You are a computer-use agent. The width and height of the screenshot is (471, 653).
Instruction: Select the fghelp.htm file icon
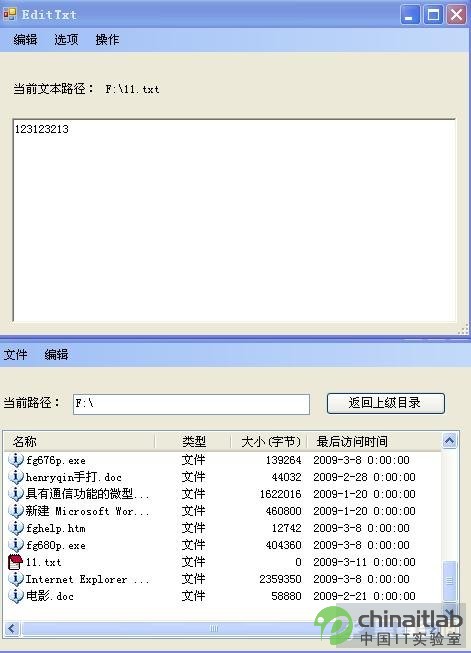pyautogui.click(x=15, y=528)
